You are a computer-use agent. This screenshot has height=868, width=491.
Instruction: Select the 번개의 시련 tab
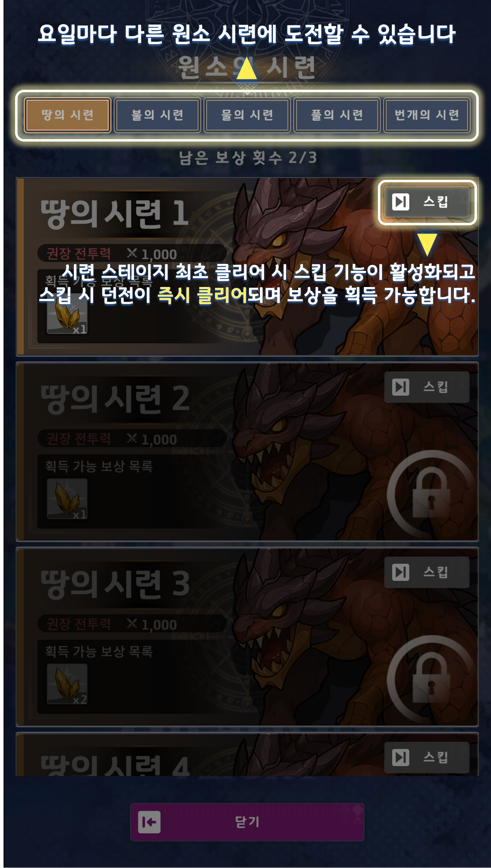tap(427, 115)
